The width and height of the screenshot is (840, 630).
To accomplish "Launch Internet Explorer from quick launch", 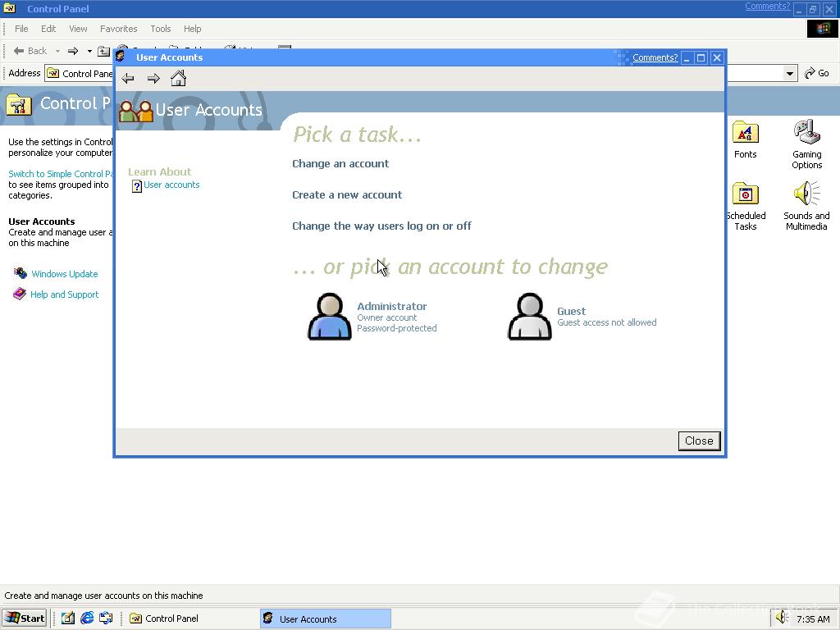I will click(x=87, y=619).
